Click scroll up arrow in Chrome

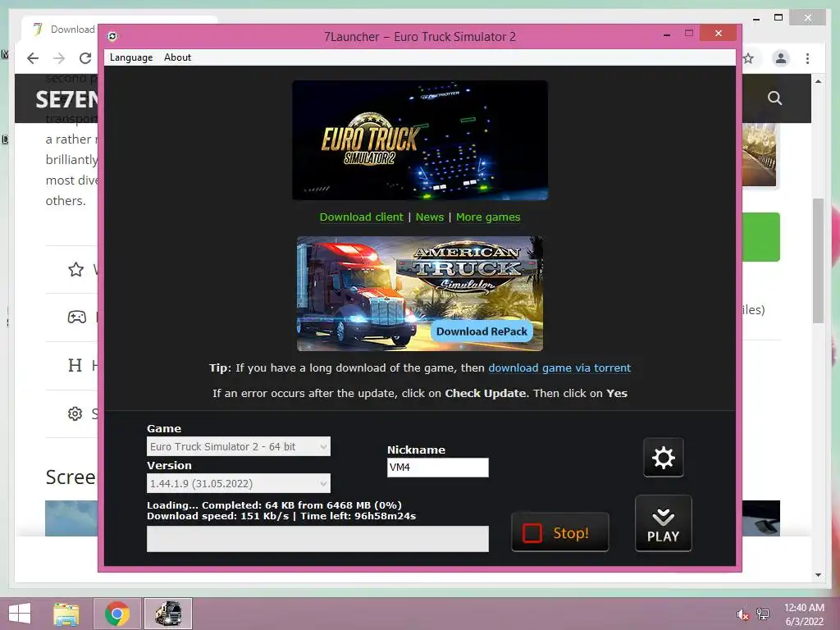point(818,81)
